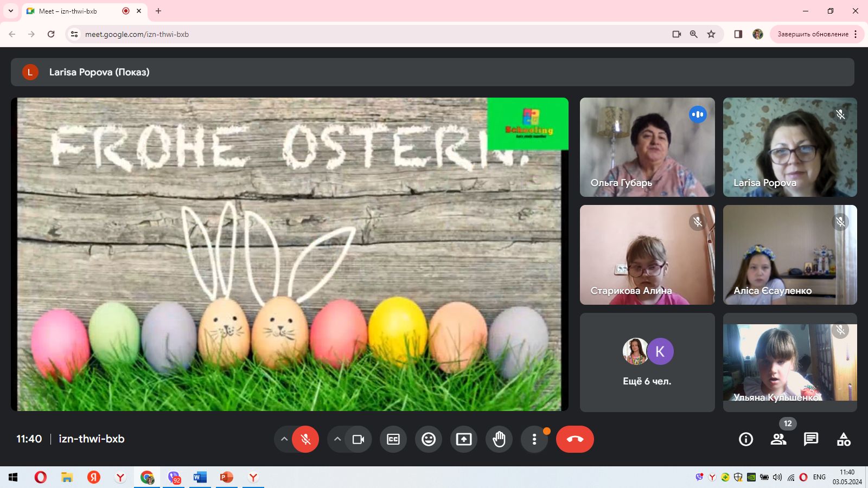This screenshot has height=488, width=868.
Task: Open the Ещё 6 чел. participants tile
Action: click(x=647, y=362)
